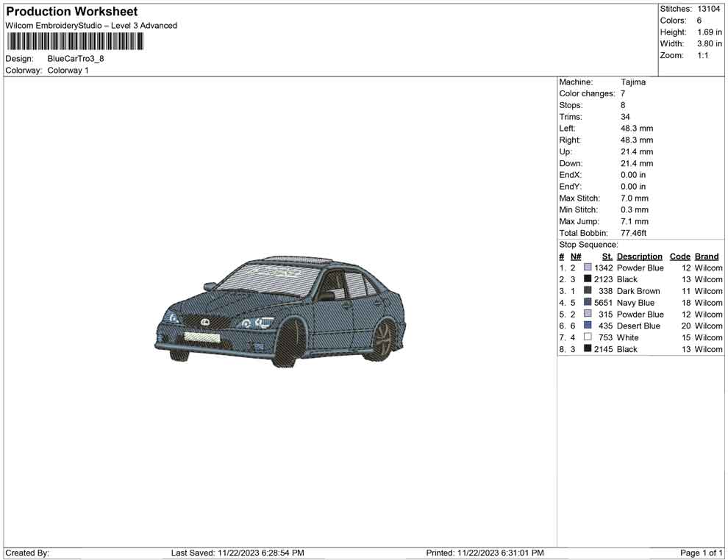Image resolution: width=728 pixels, height=560 pixels.
Task: Select the Dark Brown color swatch
Action: coord(588,291)
